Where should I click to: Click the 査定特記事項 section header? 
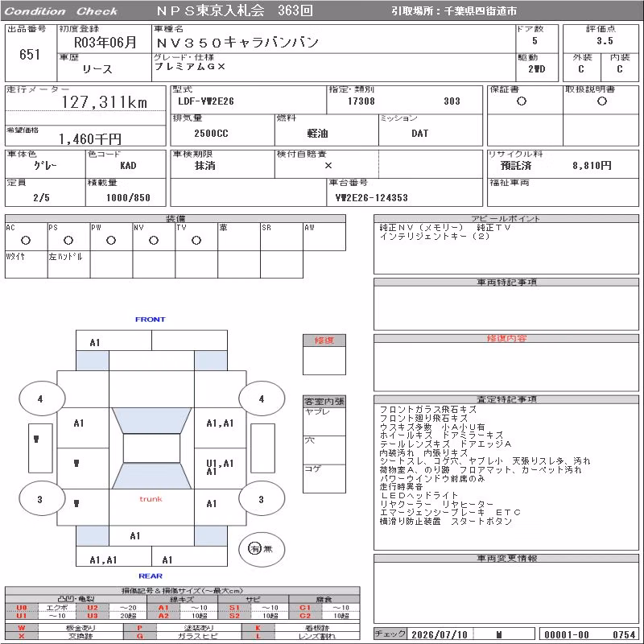[x=506, y=399]
